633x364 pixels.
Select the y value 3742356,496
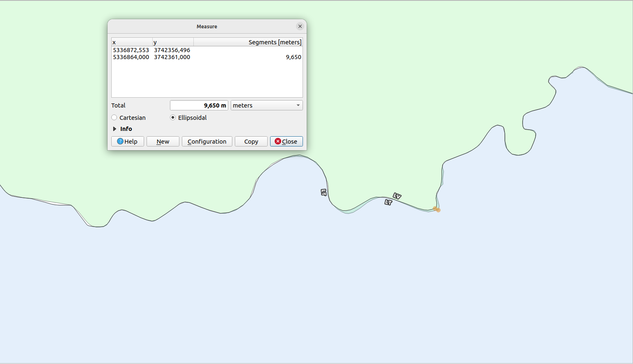(x=172, y=50)
